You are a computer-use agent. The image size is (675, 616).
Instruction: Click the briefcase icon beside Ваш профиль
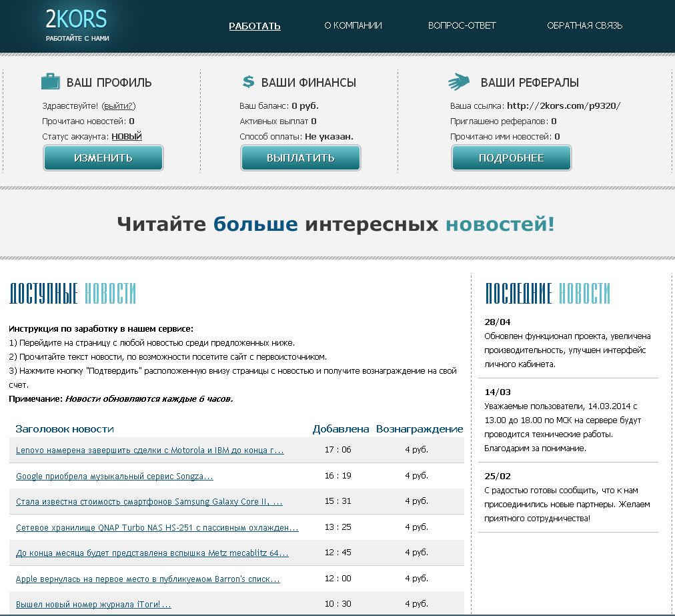51,82
